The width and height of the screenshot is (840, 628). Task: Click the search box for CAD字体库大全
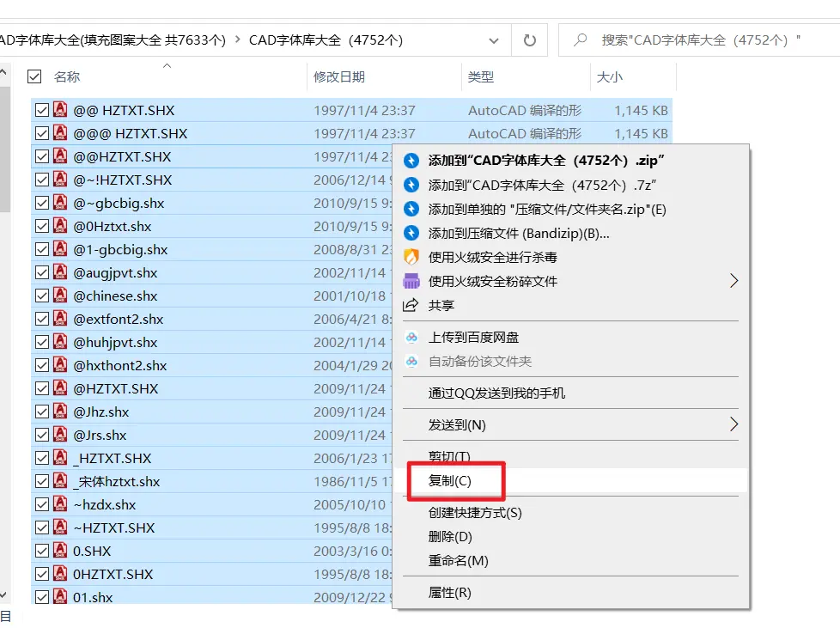coord(701,40)
